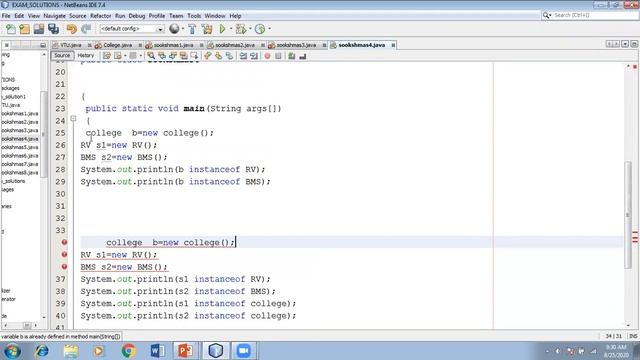The width and height of the screenshot is (640, 360).
Task: Switch to the College.java editor tab
Action: tap(118, 45)
